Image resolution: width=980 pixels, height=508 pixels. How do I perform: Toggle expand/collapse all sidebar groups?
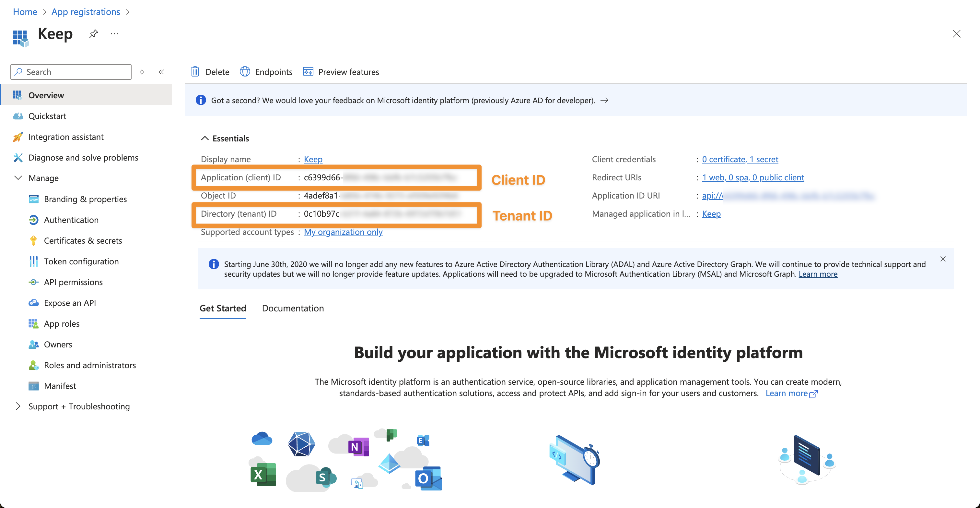[142, 72]
